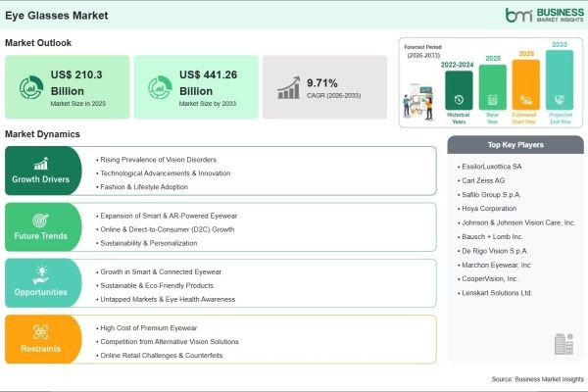Click the pie chart icon beside US$ 210.3 Billion
This screenshot has width=588, height=392.
[31, 87]
